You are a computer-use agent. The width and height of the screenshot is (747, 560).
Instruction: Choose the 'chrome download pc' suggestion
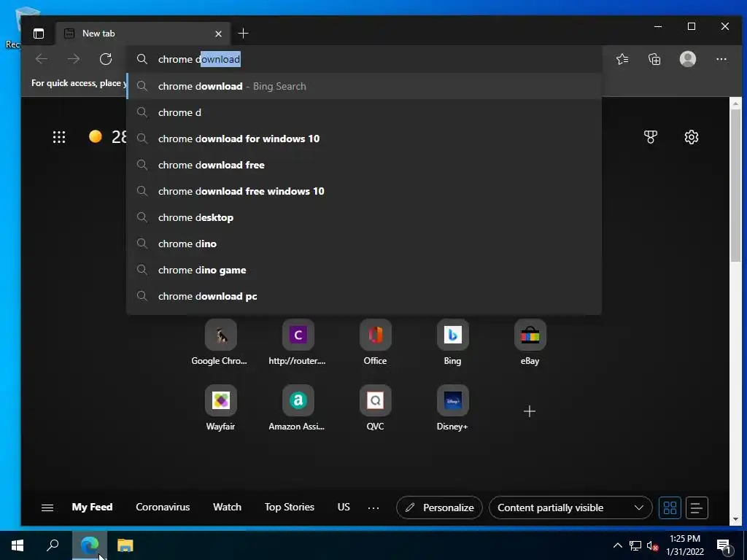(364, 296)
